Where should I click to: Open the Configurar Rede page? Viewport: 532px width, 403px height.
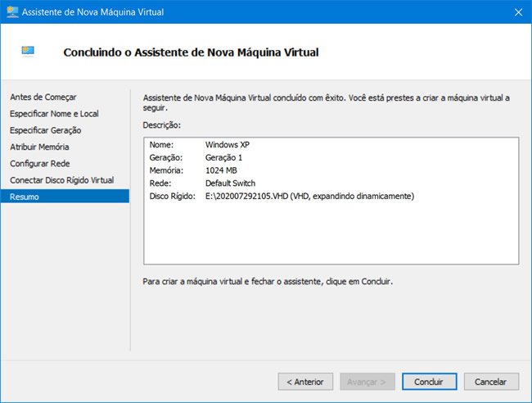point(39,163)
